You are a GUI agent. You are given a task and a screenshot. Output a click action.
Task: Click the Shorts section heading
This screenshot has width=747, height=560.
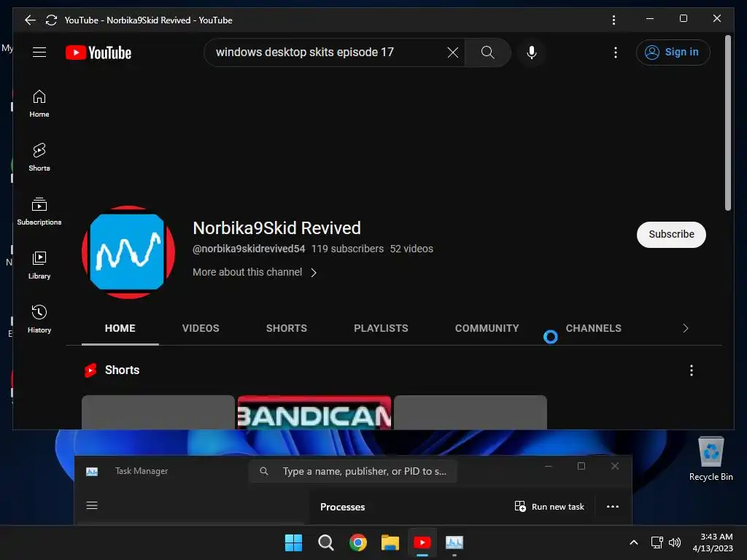(x=122, y=370)
